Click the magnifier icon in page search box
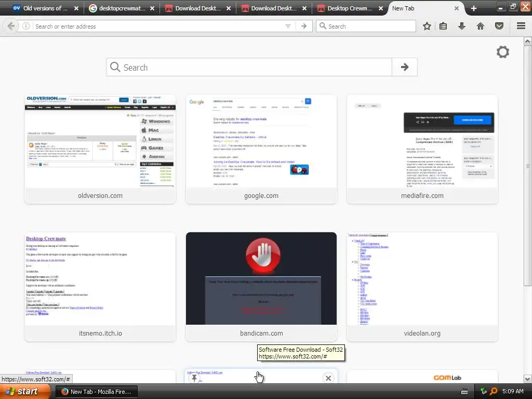532x399 pixels. (115, 67)
